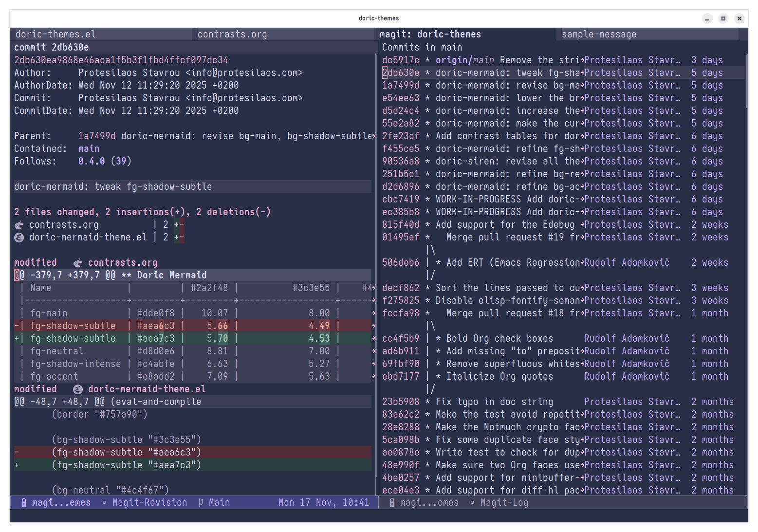Click the circle icon before Magit-Log mode name
The height and width of the screenshot is (532, 758).
click(472, 503)
